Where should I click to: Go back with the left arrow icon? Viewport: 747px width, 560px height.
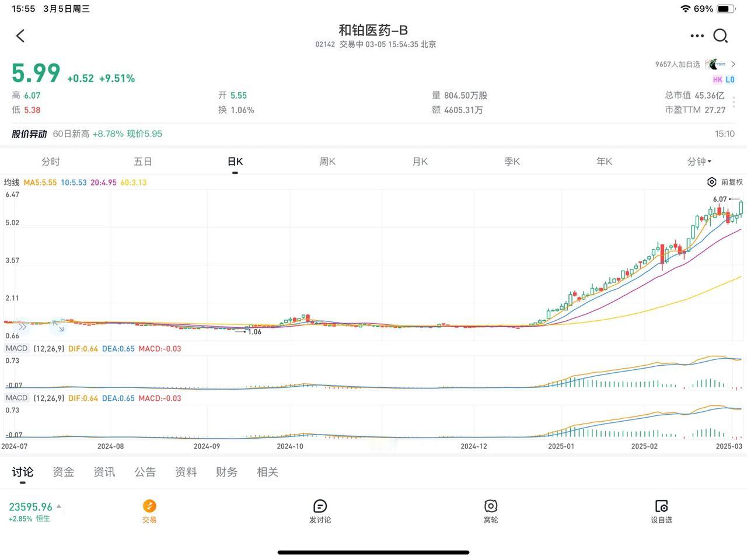(20, 36)
